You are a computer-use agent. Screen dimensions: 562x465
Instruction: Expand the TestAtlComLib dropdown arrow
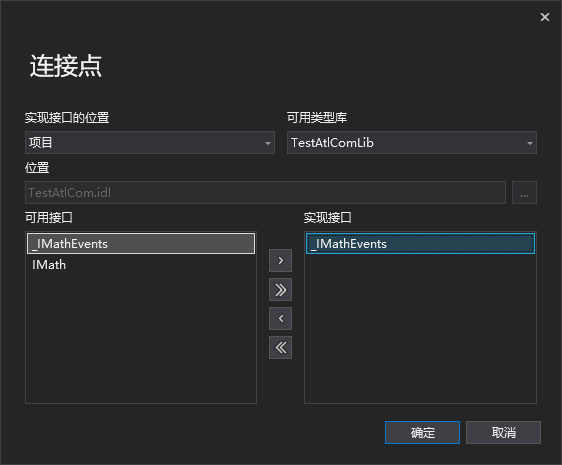(x=529, y=143)
